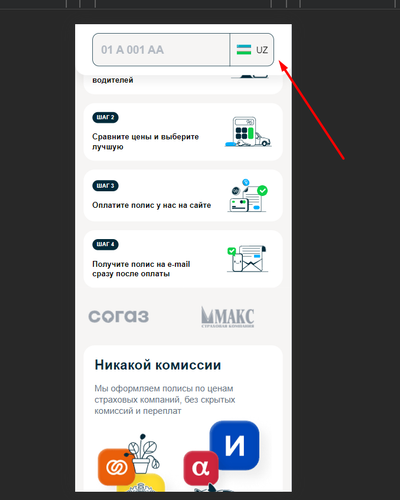Click the МАКС insurance company logo
400x500 pixels.
[x=228, y=317]
